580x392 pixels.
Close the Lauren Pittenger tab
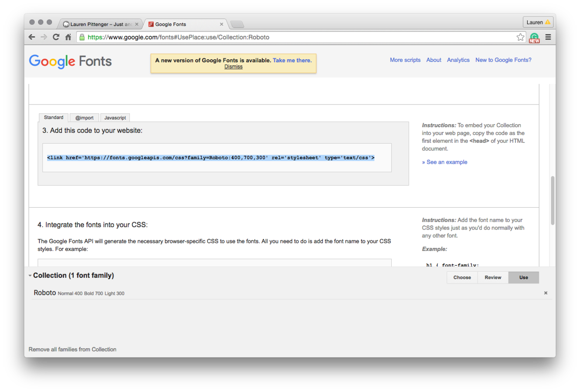(136, 24)
